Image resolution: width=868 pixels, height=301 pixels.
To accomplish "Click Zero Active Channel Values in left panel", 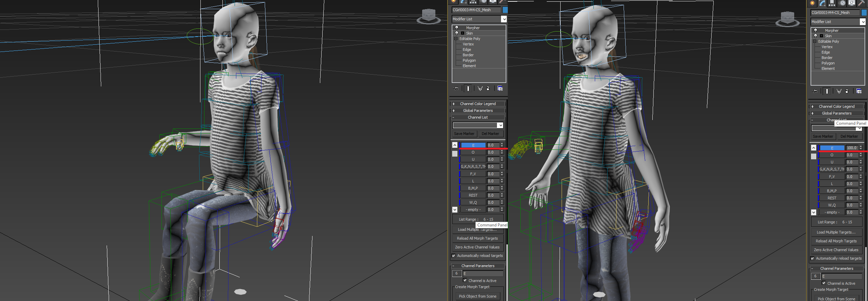I will (x=477, y=247).
